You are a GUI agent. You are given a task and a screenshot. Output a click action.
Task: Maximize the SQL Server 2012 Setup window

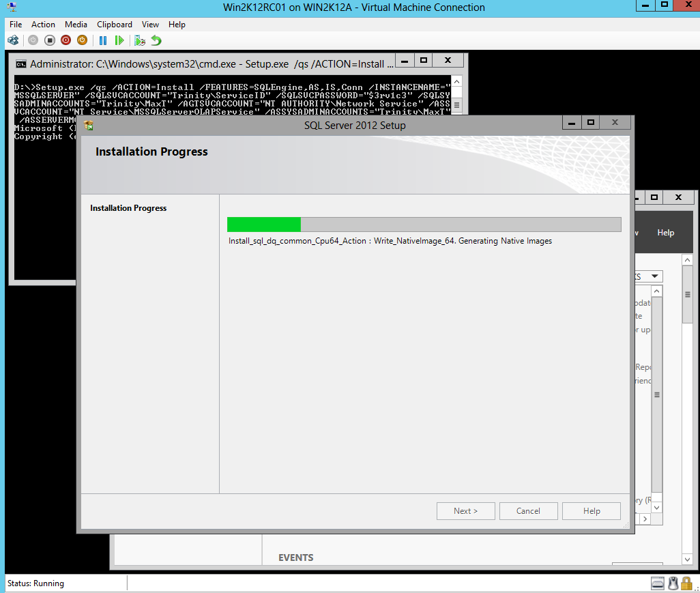591,123
